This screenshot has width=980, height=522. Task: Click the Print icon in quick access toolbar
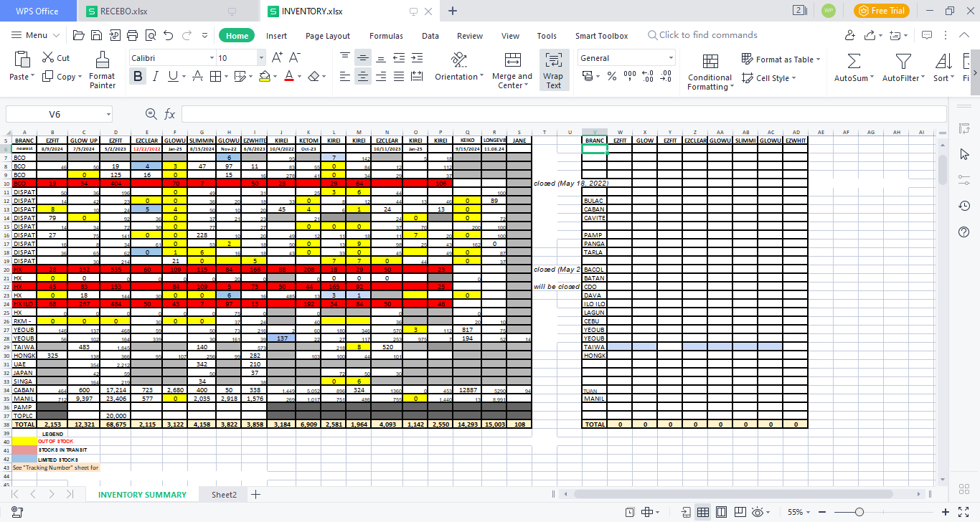pyautogui.click(x=133, y=35)
